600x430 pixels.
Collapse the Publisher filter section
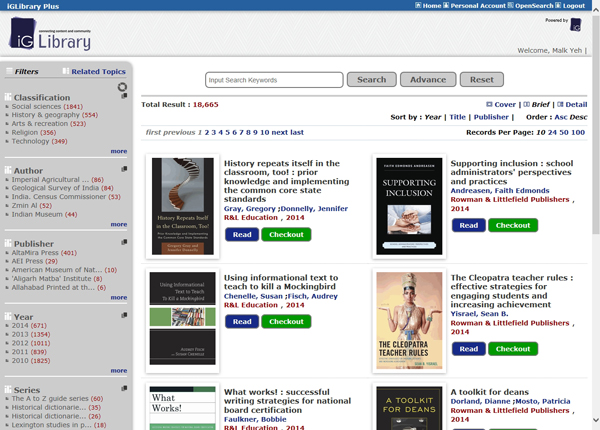[124, 242]
